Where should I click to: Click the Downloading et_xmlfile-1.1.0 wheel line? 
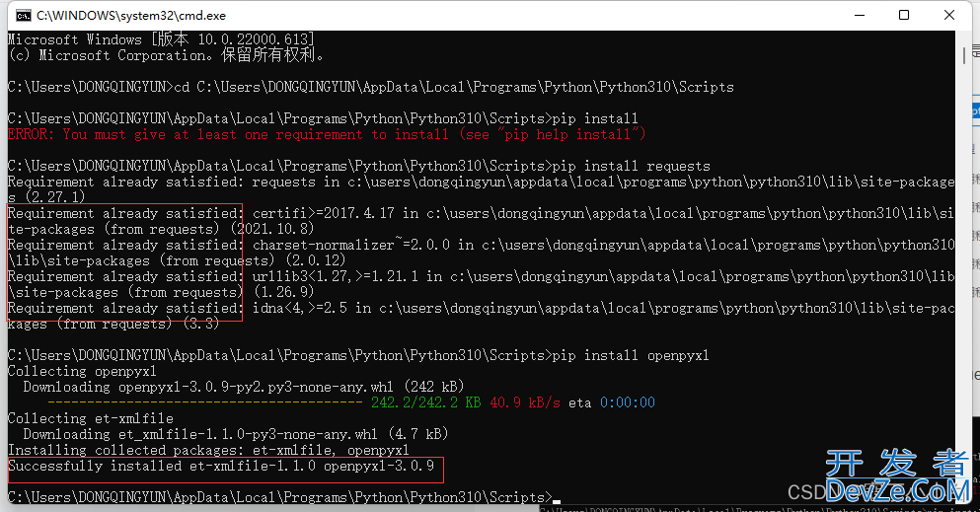(x=236, y=434)
